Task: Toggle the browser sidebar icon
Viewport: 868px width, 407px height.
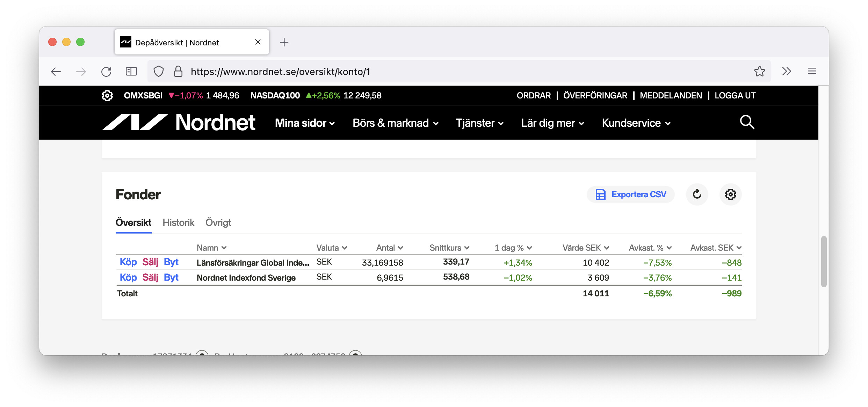Action: click(x=131, y=72)
